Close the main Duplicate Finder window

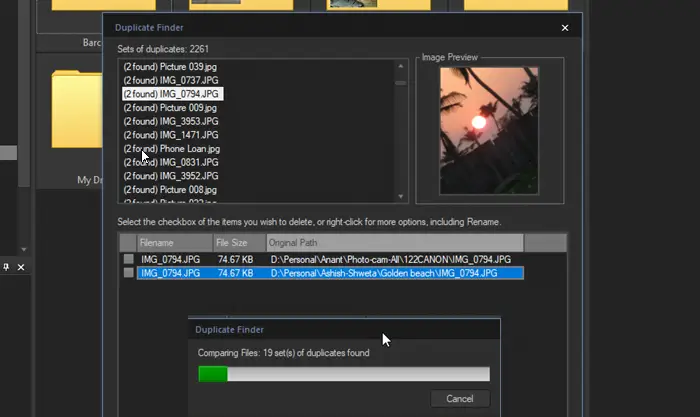565,28
